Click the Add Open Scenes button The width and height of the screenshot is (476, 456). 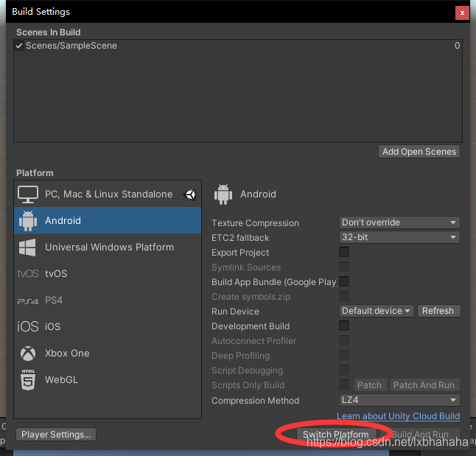[x=419, y=152]
